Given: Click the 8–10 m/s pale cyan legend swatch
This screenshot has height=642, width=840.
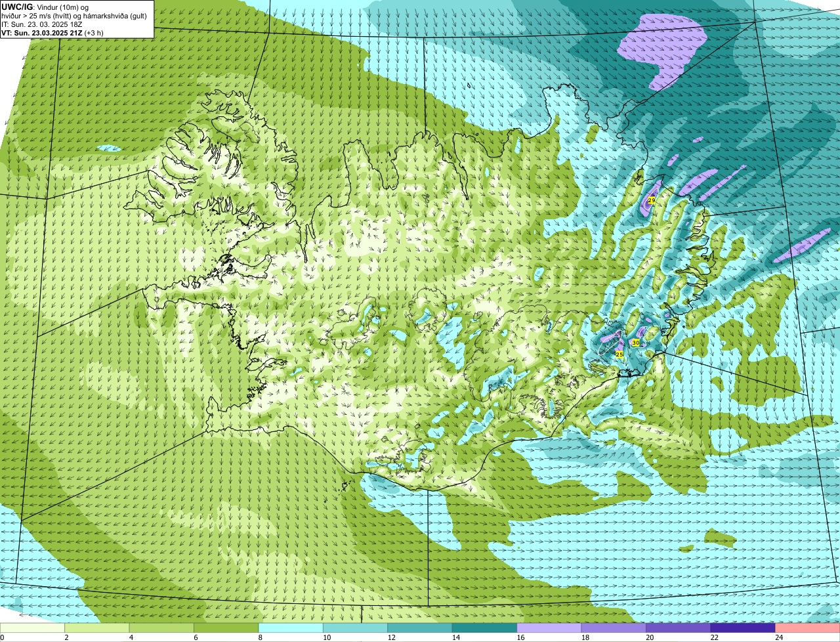Looking at the screenshot, I should (291, 628).
